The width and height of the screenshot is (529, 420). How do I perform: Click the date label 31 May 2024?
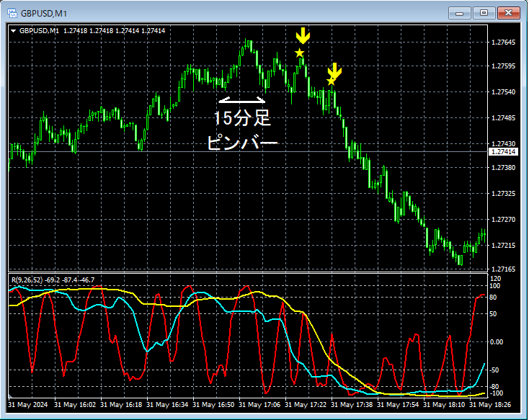click(27, 404)
